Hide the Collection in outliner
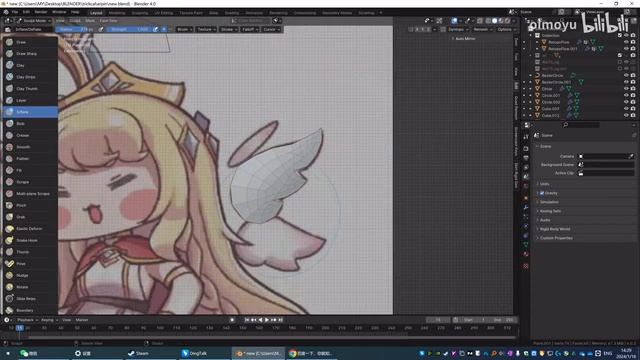 pyautogui.click(x=626, y=36)
